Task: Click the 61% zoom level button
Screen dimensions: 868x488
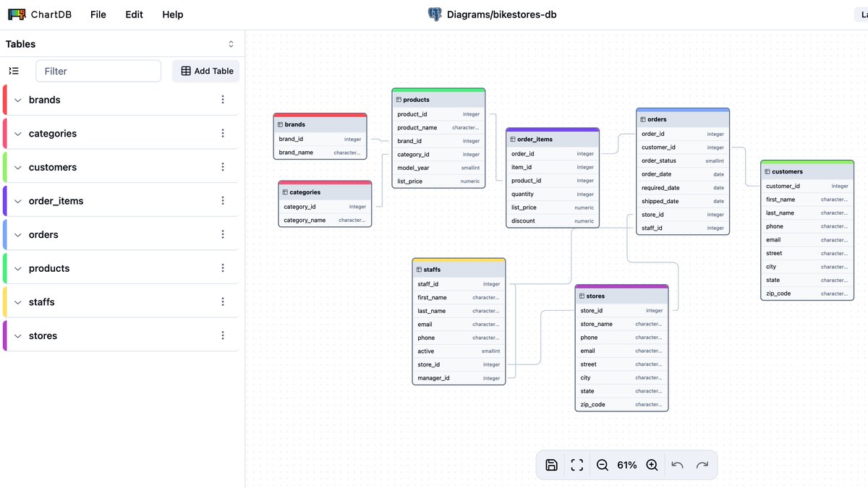Action: click(627, 465)
